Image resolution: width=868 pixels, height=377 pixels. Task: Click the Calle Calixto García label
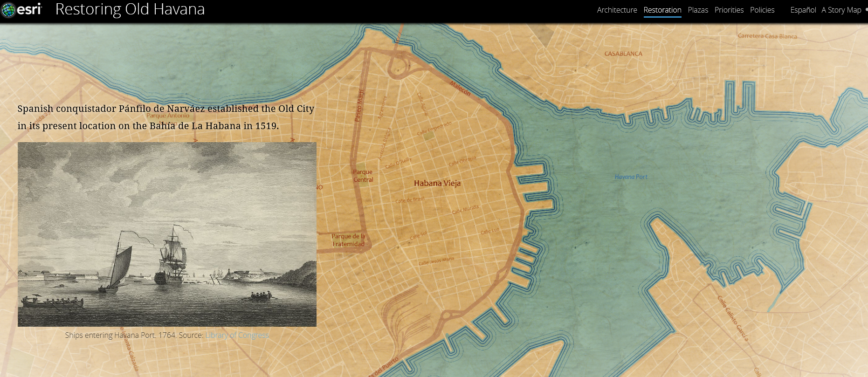coord(733,319)
